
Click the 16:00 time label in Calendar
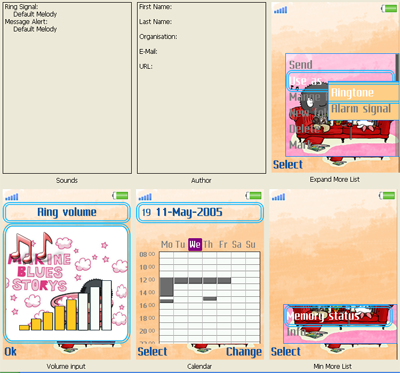(x=147, y=306)
